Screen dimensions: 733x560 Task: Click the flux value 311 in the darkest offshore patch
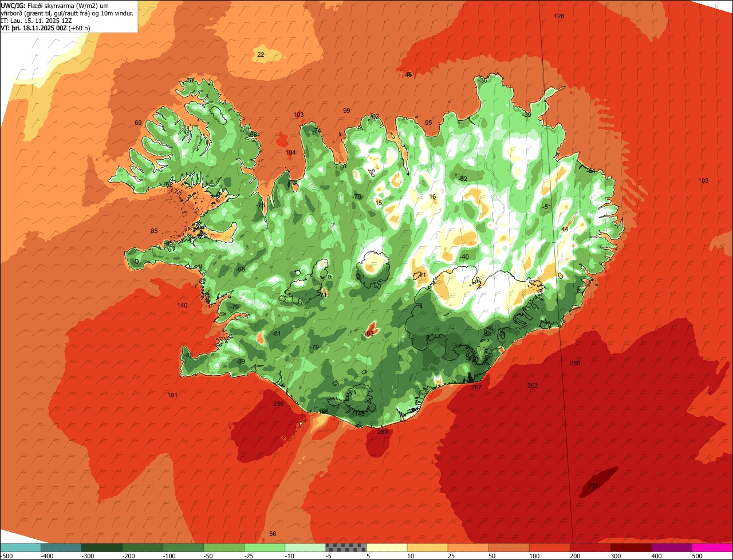coord(593,486)
